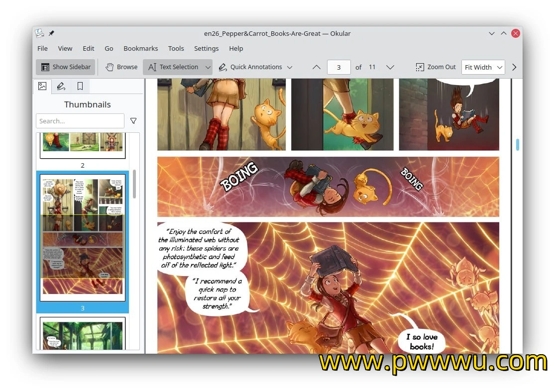Switch to the Thumbnails sidebar tab icon
Image resolution: width=555 pixels, height=392 pixels.
point(42,86)
